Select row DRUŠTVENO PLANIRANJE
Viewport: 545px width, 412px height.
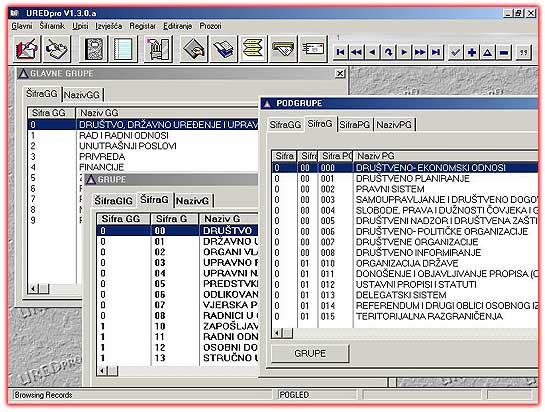[405, 179]
